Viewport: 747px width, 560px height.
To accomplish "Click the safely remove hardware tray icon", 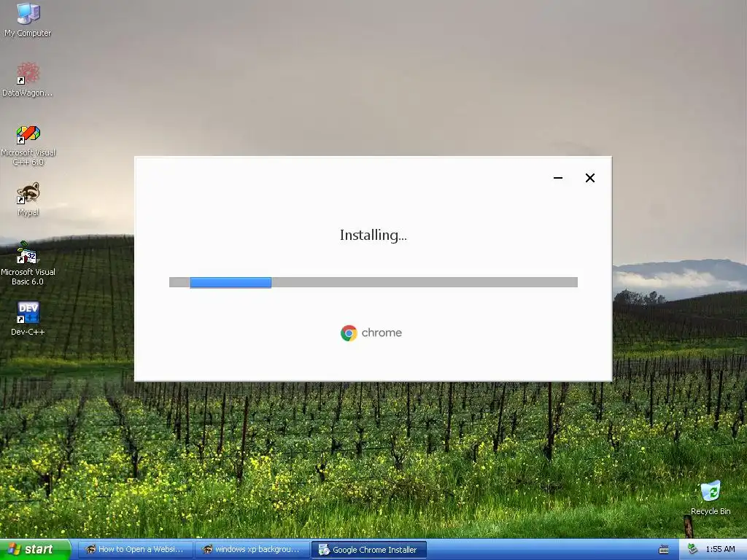I will tap(692, 550).
